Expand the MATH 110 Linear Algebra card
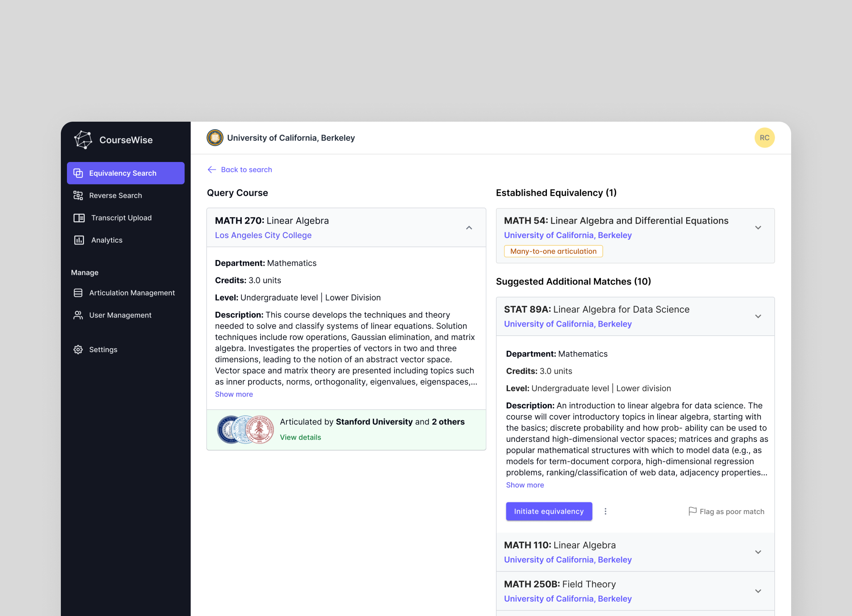The image size is (852, 616). tap(758, 552)
